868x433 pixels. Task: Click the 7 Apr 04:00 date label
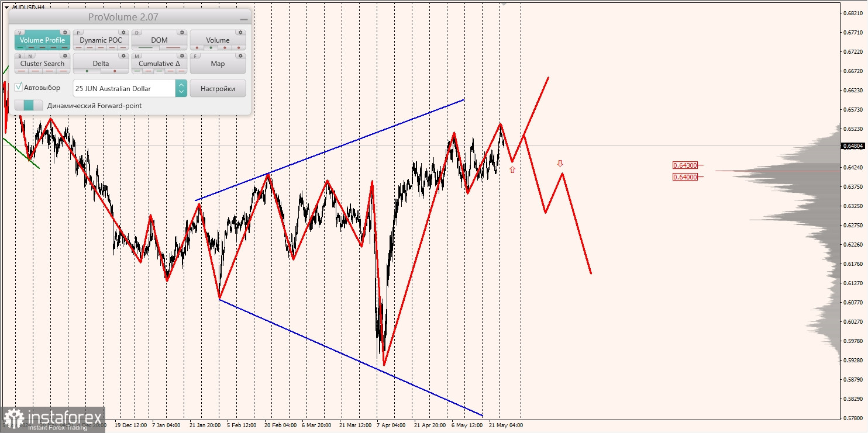[391, 425]
